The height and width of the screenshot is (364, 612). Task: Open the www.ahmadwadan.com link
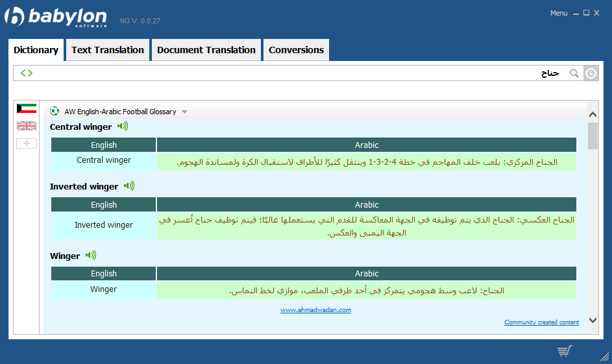pyautogui.click(x=315, y=310)
